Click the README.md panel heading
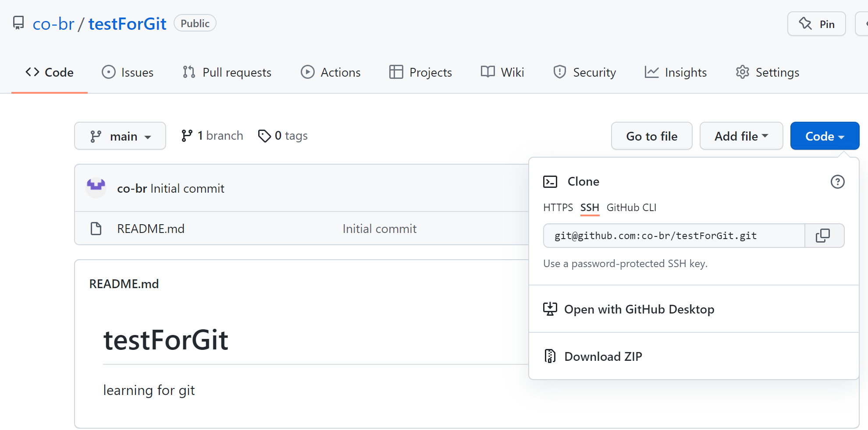Image resolution: width=868 pixels, height=430 pixels. point(124,284)
